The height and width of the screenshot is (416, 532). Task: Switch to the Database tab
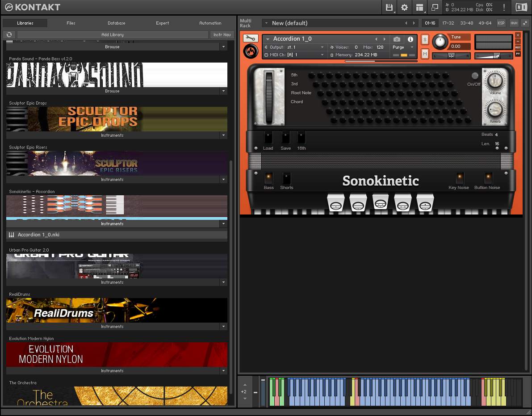point(117,23)
